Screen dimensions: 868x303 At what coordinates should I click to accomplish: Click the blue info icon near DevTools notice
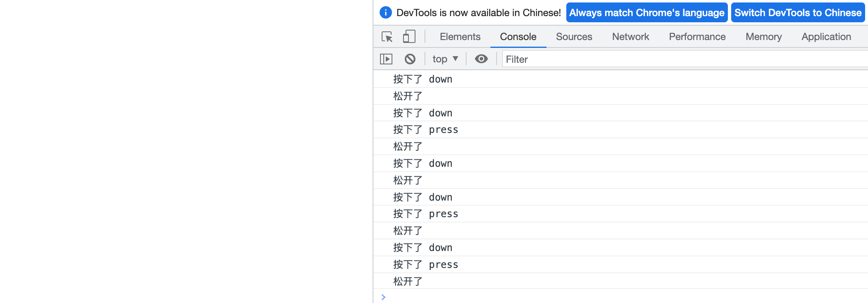pyautogui.click(x=386, y=12)
